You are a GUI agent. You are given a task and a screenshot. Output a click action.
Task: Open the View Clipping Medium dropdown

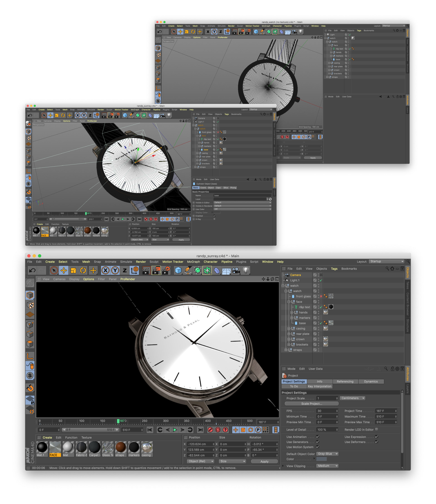tap(327, 466)
